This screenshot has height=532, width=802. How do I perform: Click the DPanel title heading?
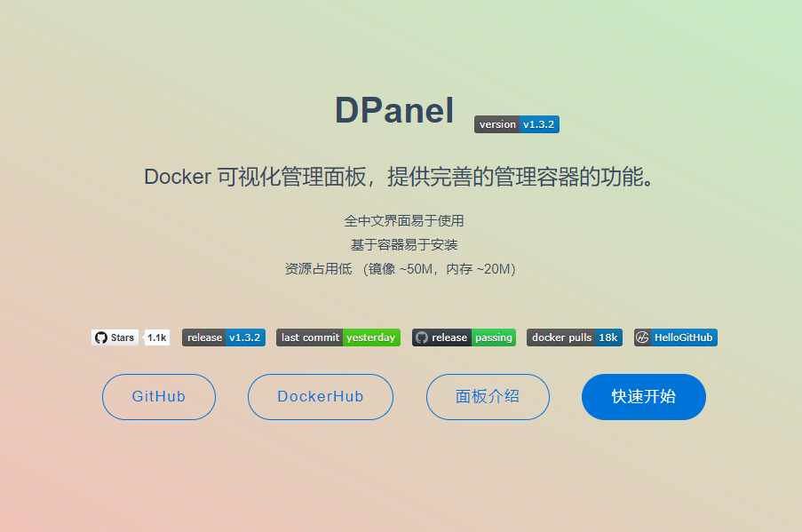pyautogui.click(x=394, y=110)
